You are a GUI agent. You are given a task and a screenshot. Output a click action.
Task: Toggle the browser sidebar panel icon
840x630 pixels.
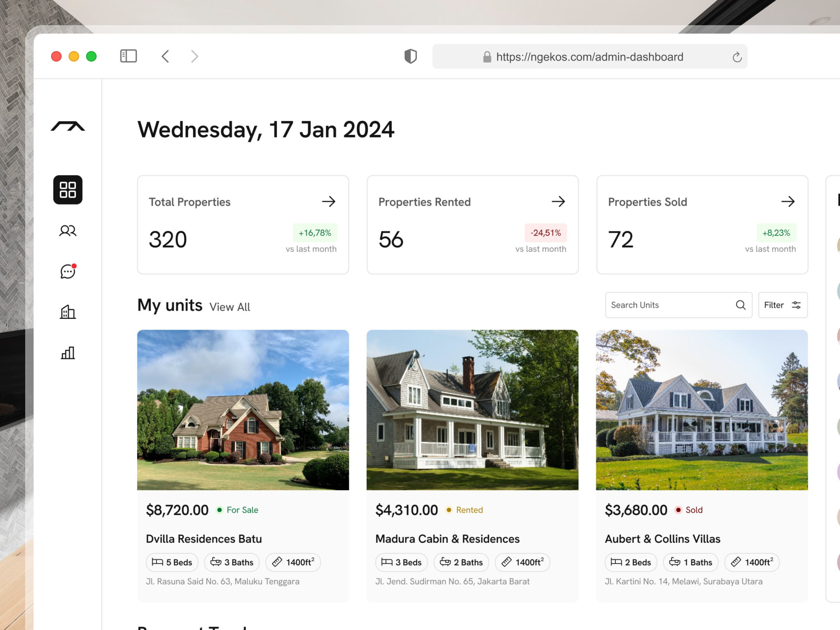[128, 56]
